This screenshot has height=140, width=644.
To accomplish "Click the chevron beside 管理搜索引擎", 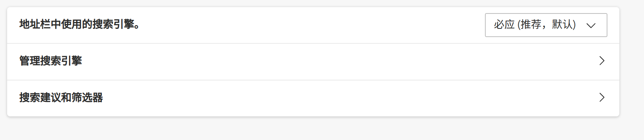I will tap(602, 61).
